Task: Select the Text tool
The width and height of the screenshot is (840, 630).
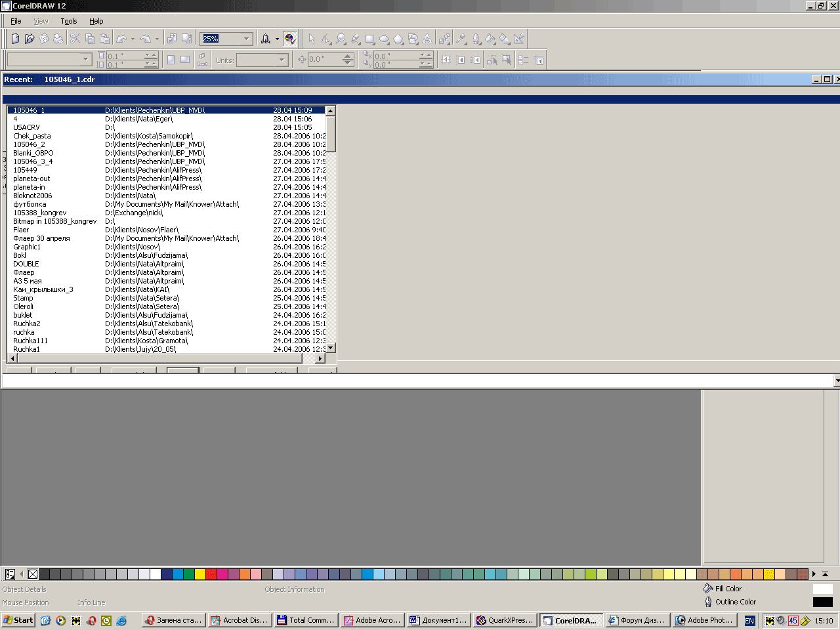Action: tap(427, 39)
